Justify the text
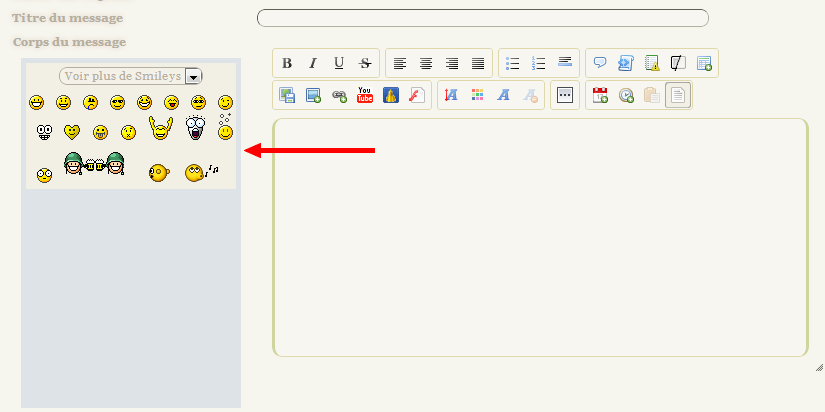Viewport: 825px width, 412px height. pos(478,64)
